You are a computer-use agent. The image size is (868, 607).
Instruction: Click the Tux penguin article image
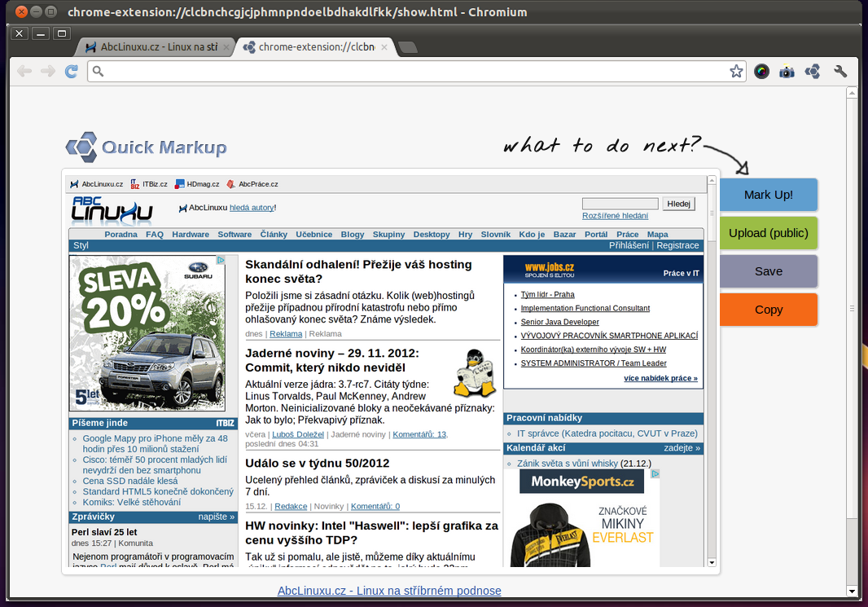[x=475, y=372]
